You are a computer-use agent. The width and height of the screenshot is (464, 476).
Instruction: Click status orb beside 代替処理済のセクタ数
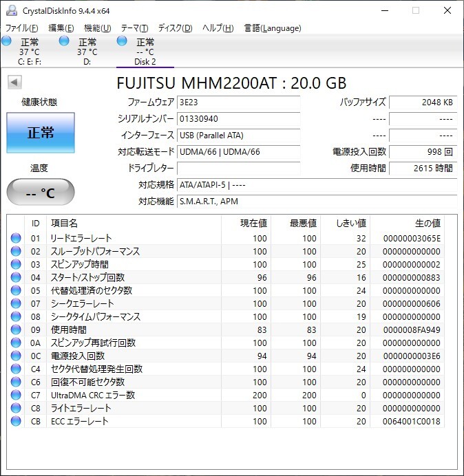[x=16, y=291]
